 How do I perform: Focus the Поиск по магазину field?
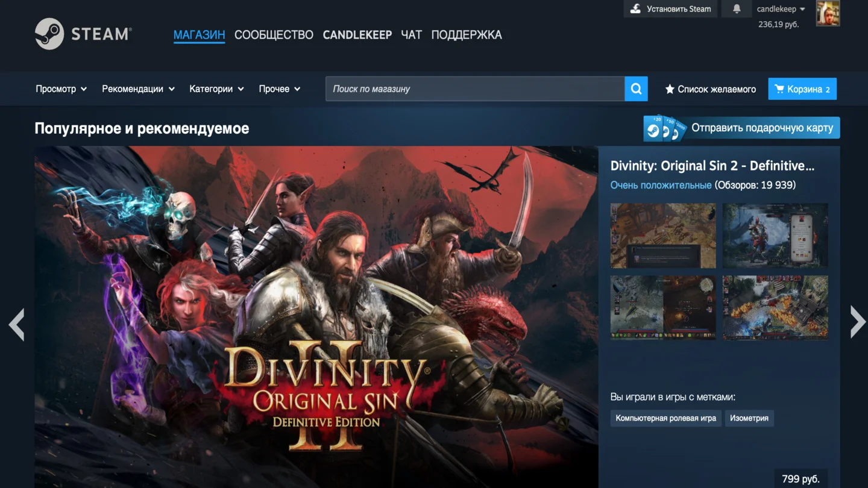tap(475, 89)
